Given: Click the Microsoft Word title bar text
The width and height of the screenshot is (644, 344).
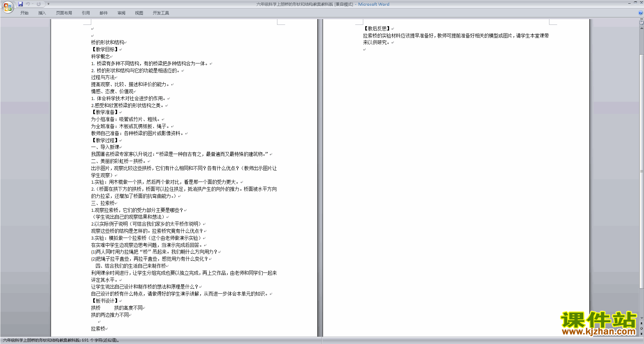Looking at the screenshot, I should click(x=374, y=4).
